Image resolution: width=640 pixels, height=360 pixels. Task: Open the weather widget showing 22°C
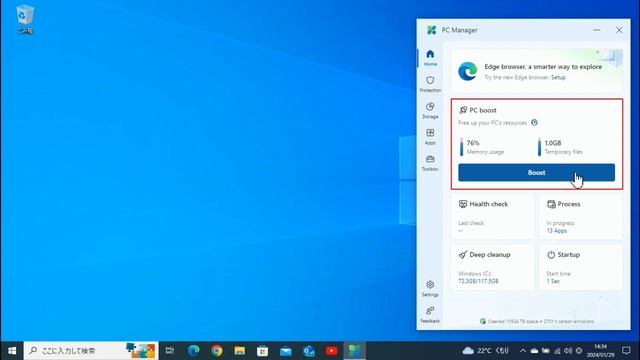point(486,351)
